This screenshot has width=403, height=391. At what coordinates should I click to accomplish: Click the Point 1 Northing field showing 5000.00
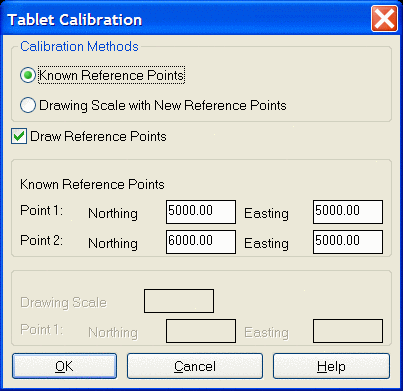201,212
